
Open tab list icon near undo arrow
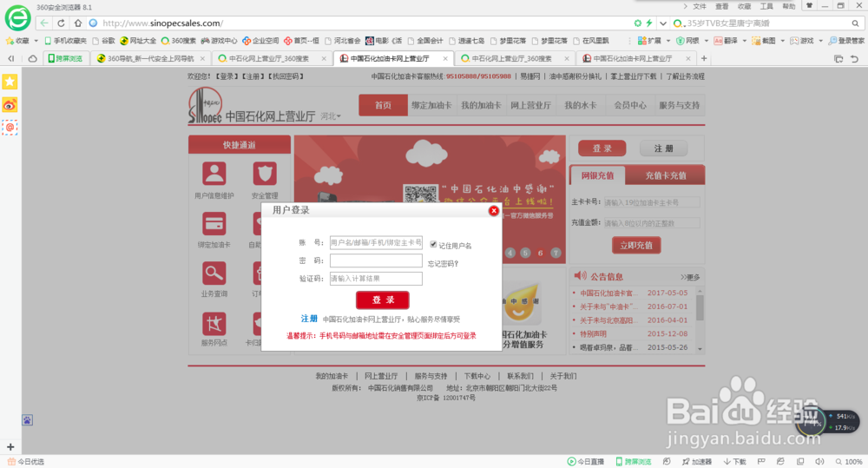click(838, 58)
